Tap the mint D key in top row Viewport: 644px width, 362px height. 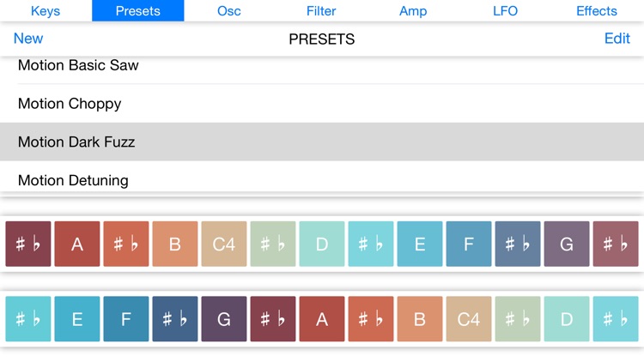pos(322,244)
